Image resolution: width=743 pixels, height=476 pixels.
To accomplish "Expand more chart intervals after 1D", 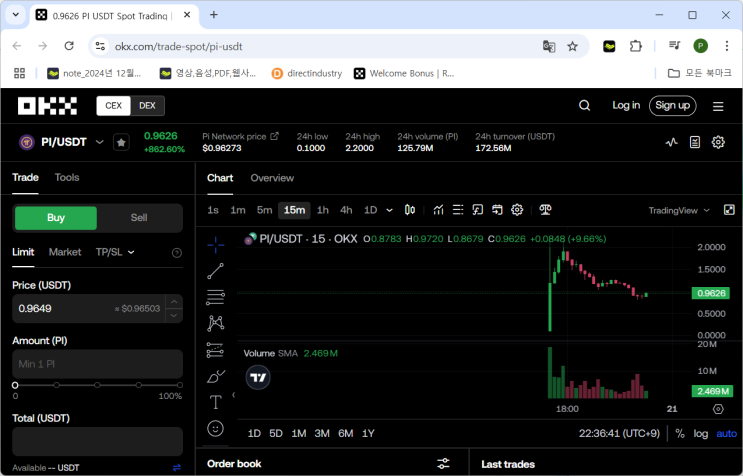I will 390,210.
